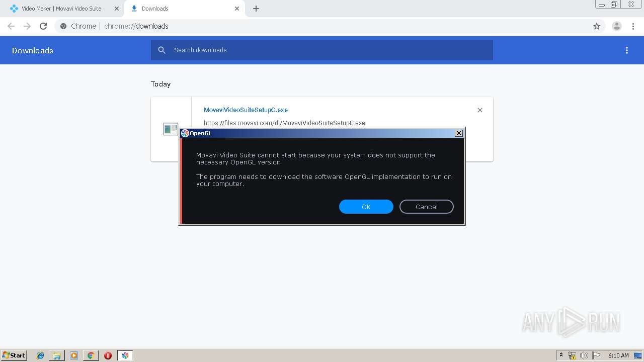The height and width of the screenshot is (362, 644).
Task: Close the Downloads tab
Action: tap(237, 9)
